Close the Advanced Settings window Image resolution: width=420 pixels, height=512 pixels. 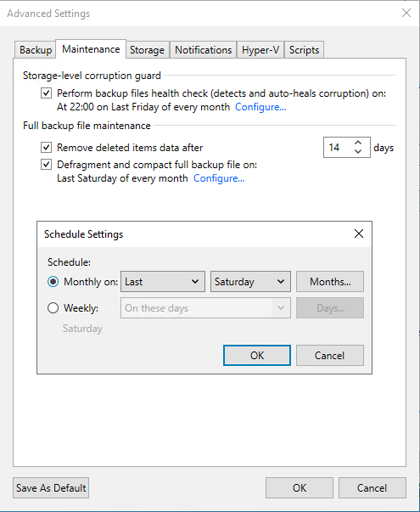click(406, 13)
